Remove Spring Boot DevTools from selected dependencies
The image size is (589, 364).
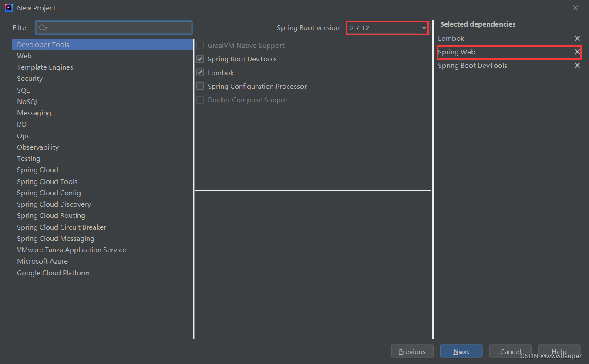(x=577, y=66)
